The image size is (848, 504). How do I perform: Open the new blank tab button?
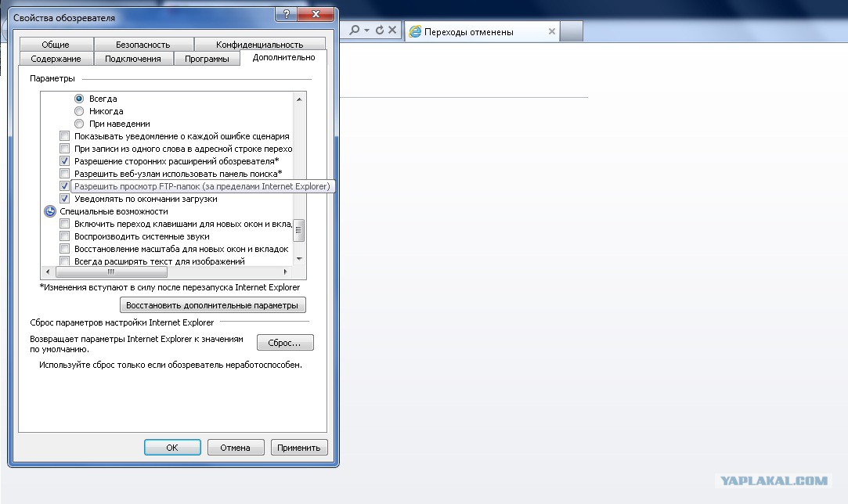tap(571, 31)
